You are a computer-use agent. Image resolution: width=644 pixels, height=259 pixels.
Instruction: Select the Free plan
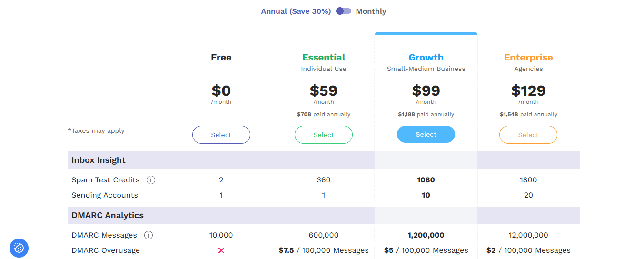[x=221, y=135]
